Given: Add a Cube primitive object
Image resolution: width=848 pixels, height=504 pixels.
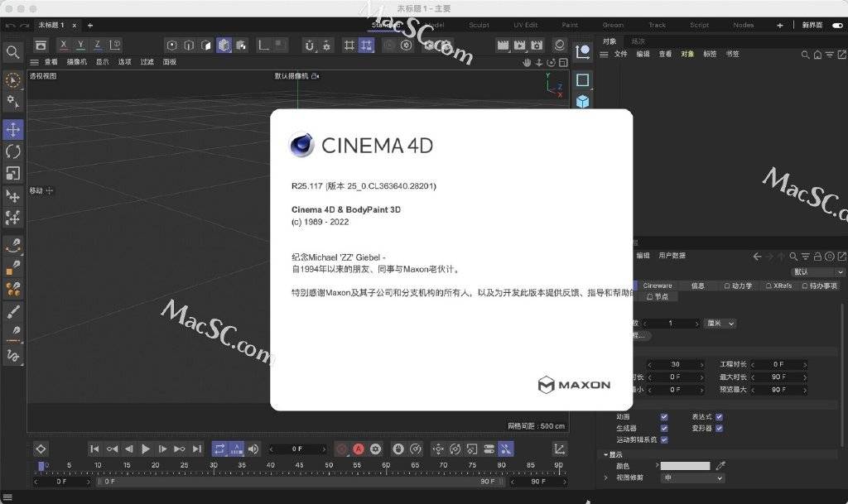Looking at the screenshot, I should pyautogui.click(x=582, y=102).
